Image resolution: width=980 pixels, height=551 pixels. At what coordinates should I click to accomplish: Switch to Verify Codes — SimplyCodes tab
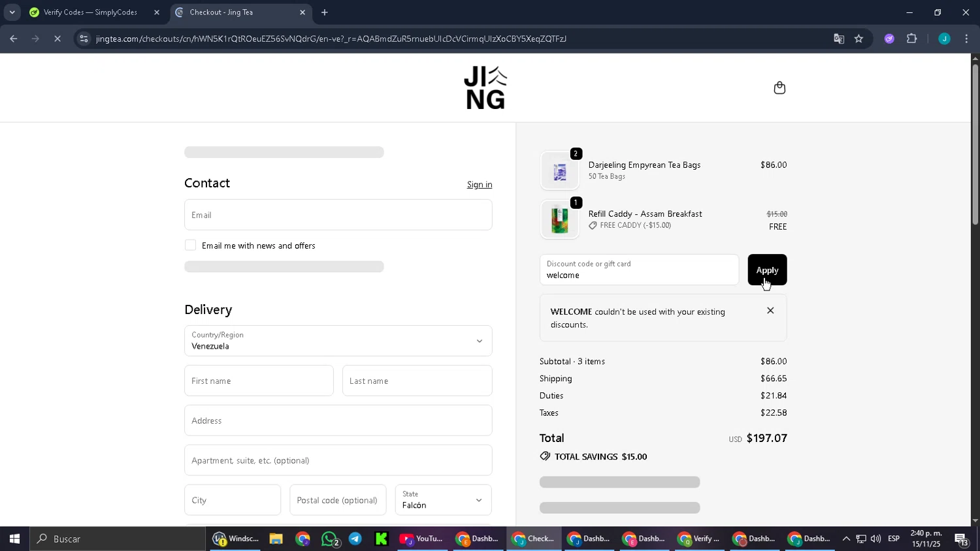click(x=90, y=12)
